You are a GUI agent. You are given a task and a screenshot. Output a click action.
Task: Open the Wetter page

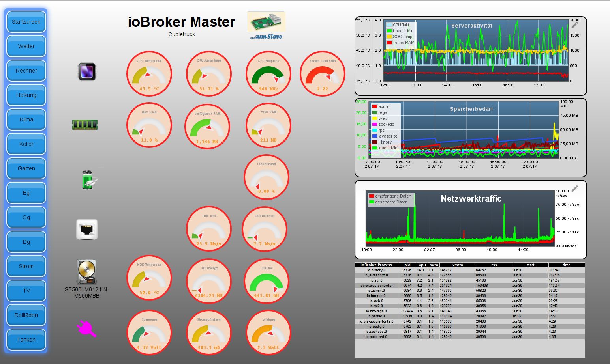tap(26, 47)
